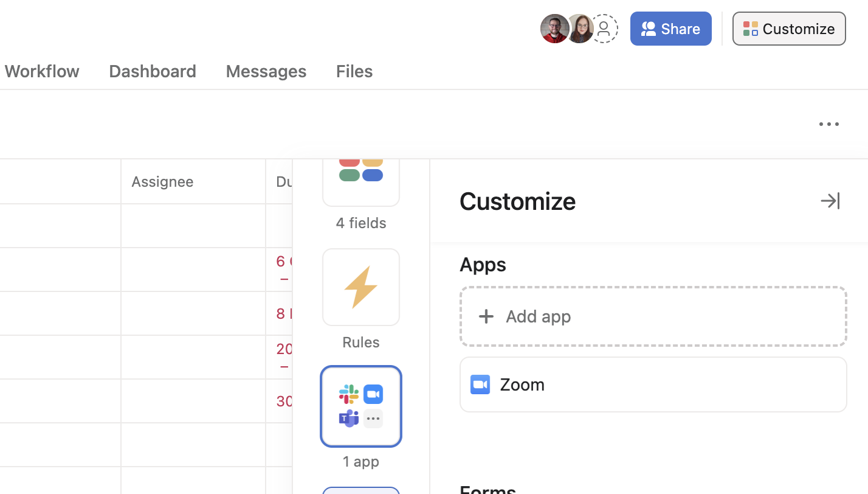The height and width of the screenshot is (494, 868).
Task: Click the 4 fields label
Action: (x=361, y=223)
